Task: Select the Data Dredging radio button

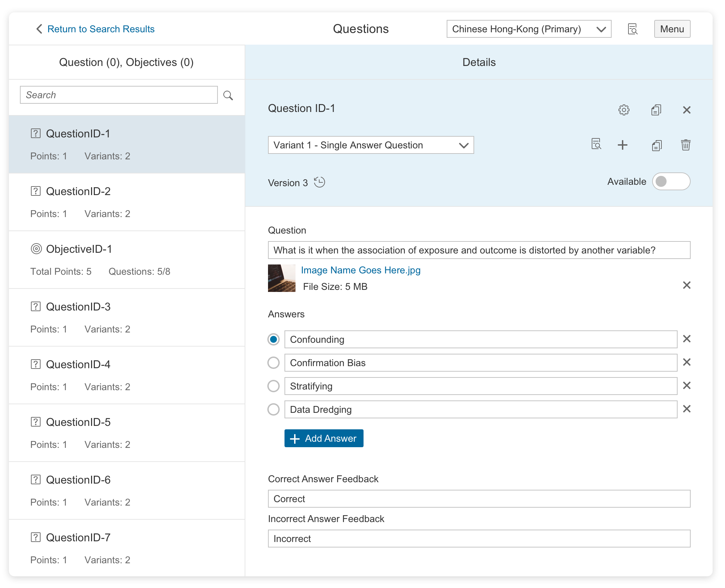Action: [x=274, y=409]
